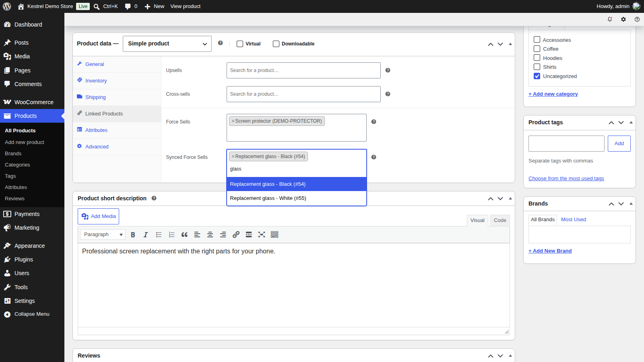Click Add new category link

pos(553,94)
